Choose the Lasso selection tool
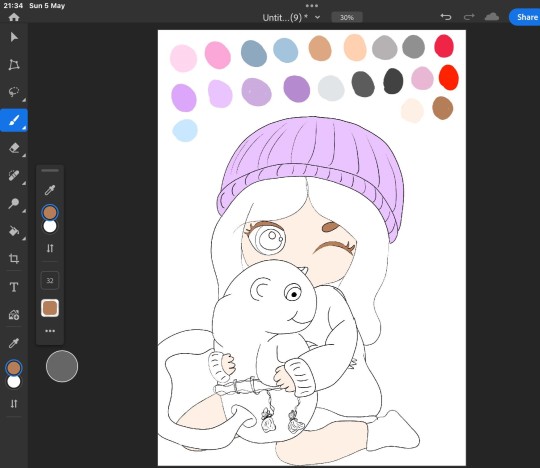 14,92
